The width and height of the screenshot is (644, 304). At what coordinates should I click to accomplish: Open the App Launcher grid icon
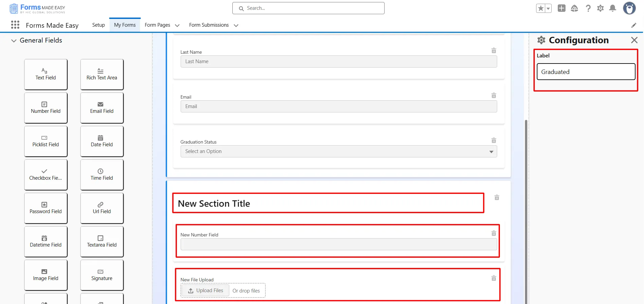(15, 25)
